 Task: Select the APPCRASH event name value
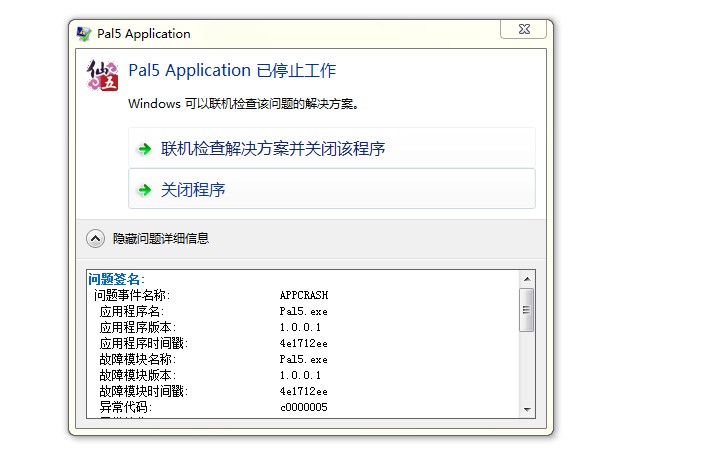coord(304,295)
